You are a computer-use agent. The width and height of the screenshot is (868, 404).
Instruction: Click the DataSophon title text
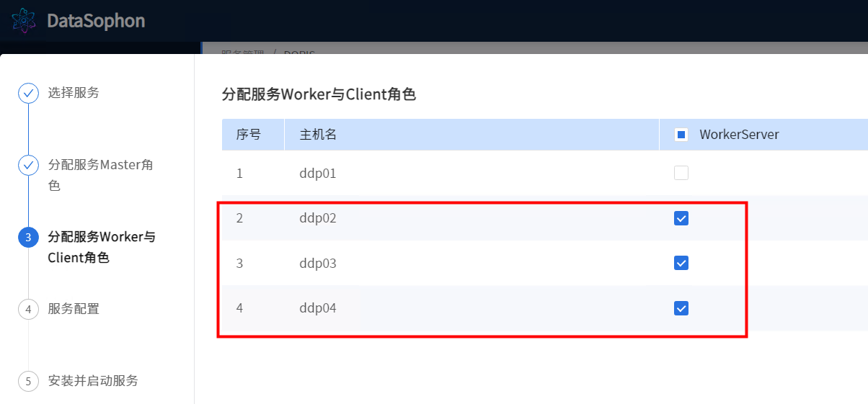(96, 21)
